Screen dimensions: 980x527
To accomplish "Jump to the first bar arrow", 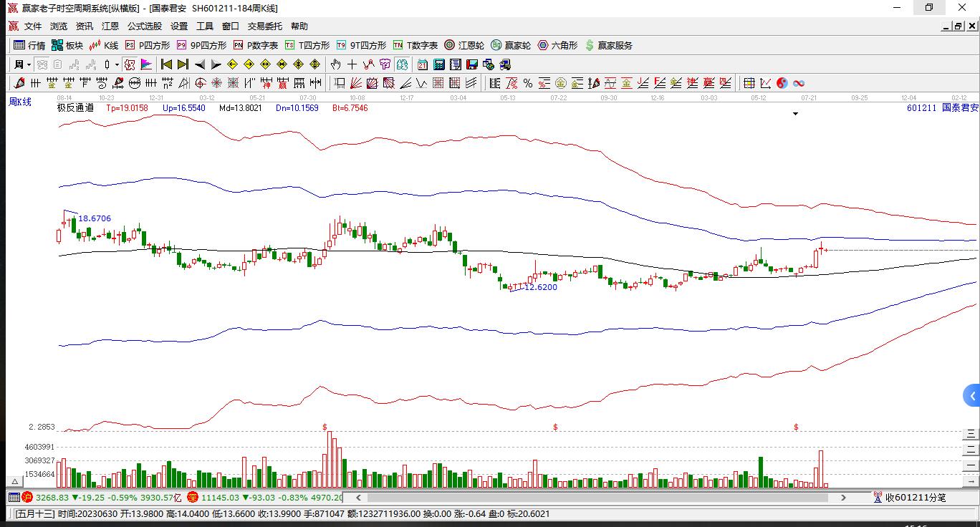I will tap(166, 64).
